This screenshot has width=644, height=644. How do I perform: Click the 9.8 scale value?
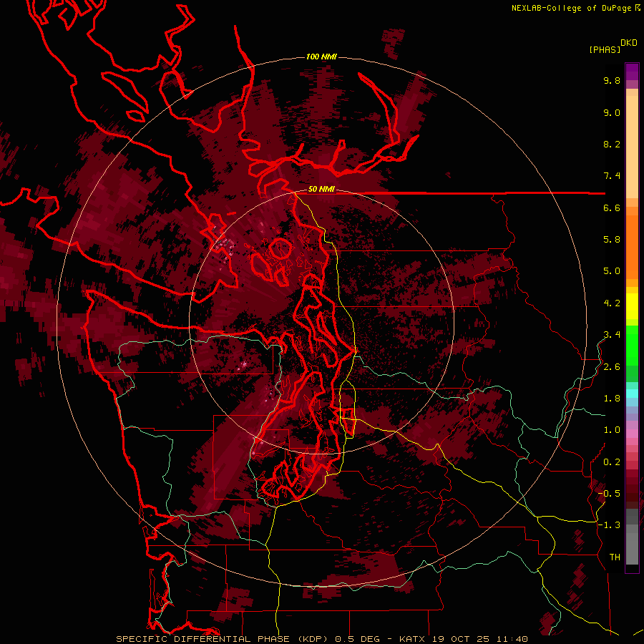[612, 80]
